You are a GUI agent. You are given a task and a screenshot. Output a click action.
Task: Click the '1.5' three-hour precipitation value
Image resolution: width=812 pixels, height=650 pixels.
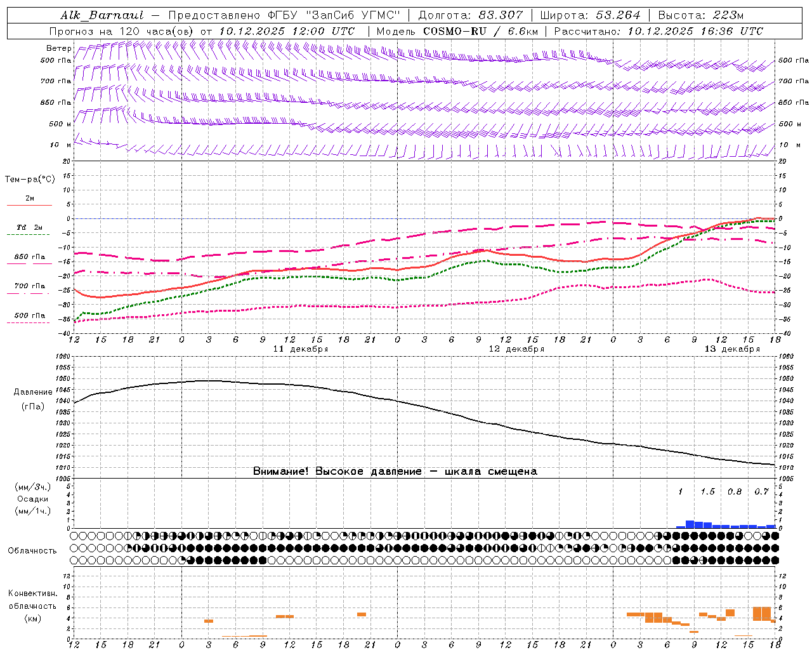707,492
